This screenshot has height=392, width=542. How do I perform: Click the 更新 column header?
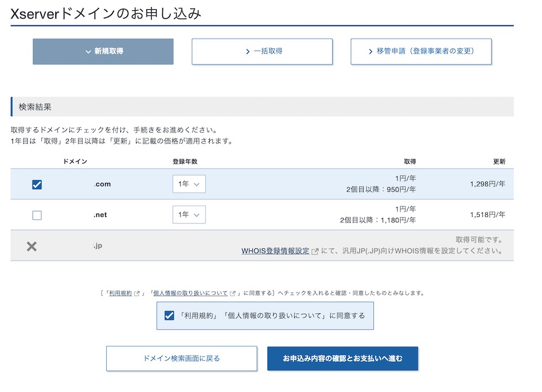point(499,162)
